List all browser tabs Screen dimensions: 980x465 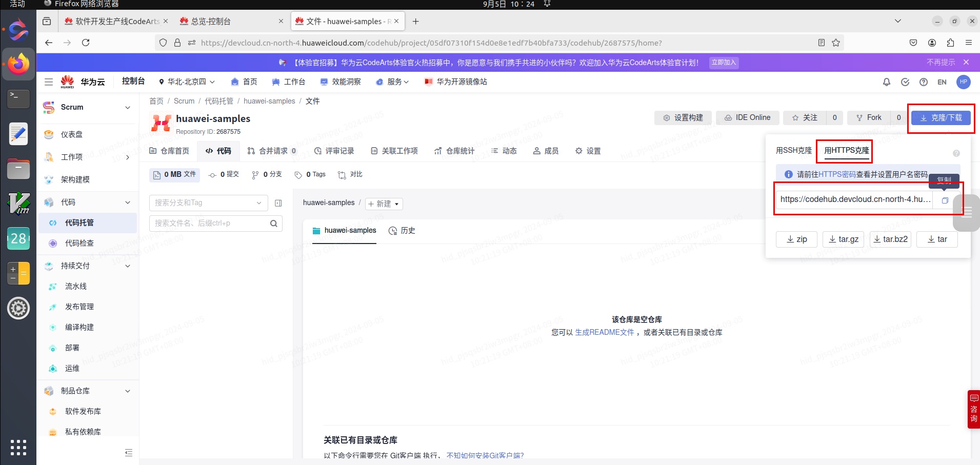(x=898, y=21)
